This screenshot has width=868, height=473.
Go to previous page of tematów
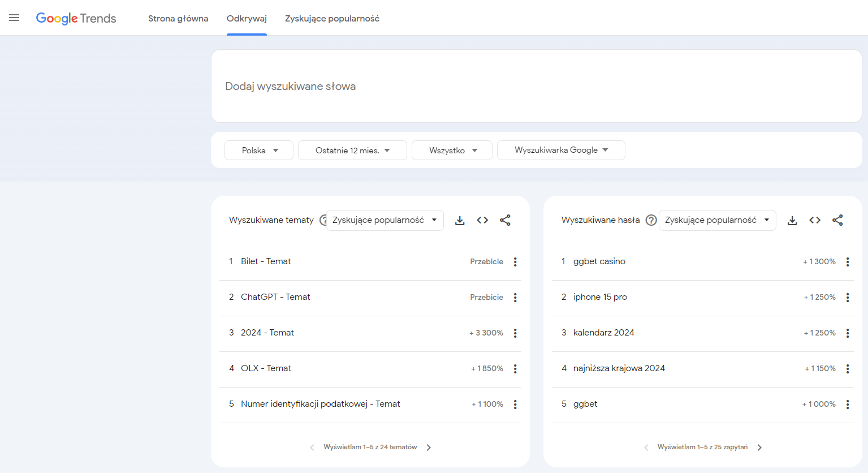click(x=312, y=448)
